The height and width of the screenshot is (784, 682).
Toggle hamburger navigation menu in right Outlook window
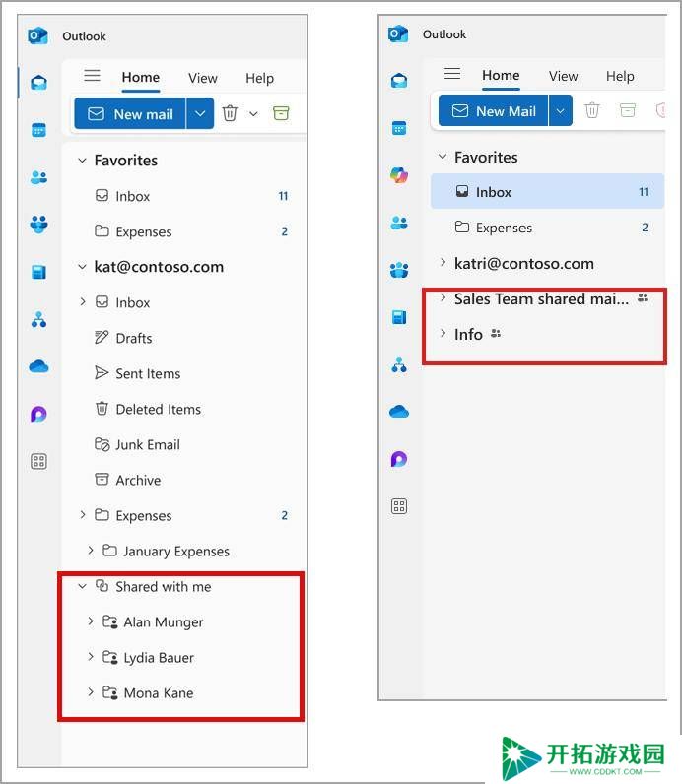[452, 74]
